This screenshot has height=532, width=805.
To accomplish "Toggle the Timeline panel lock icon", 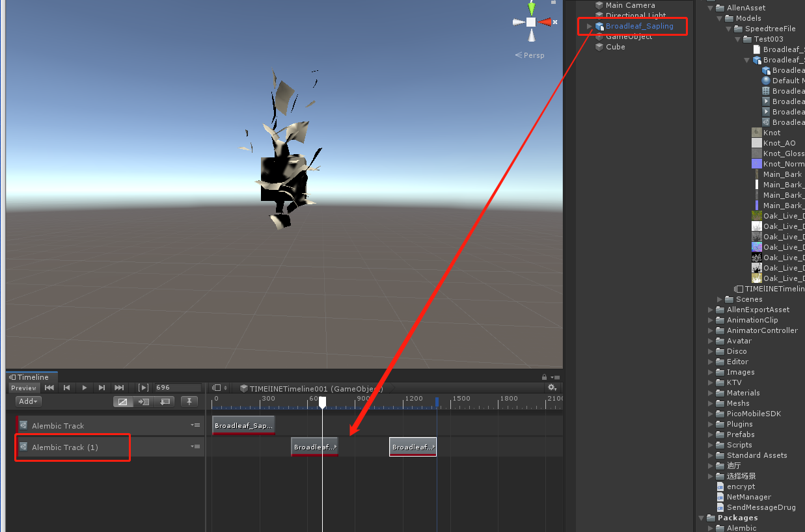I will pyautogui.click(x=543, y=377).
